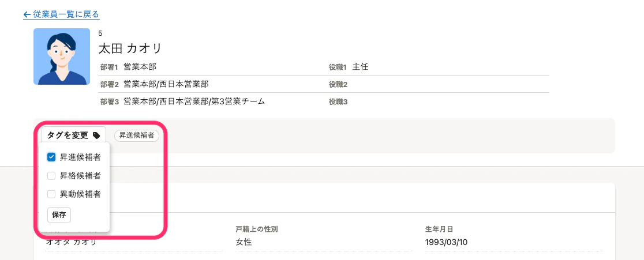Open the タグを変更 dropdown button

point(74,135)
